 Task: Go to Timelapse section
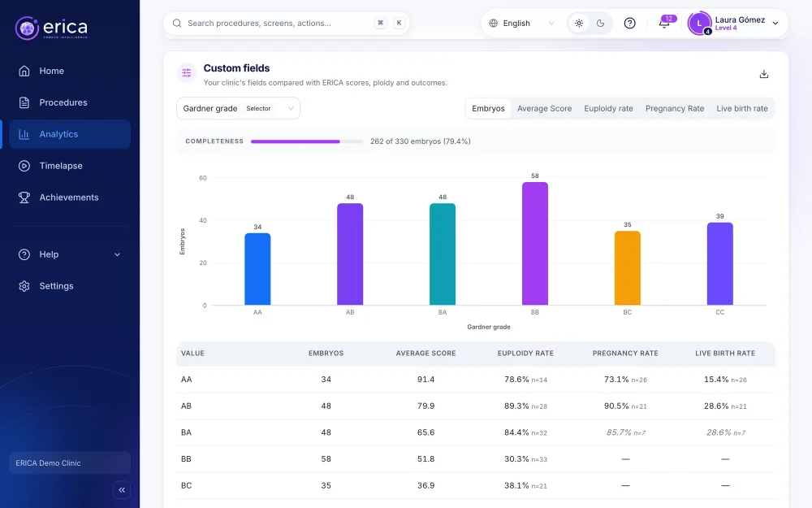tap(70, 166)
